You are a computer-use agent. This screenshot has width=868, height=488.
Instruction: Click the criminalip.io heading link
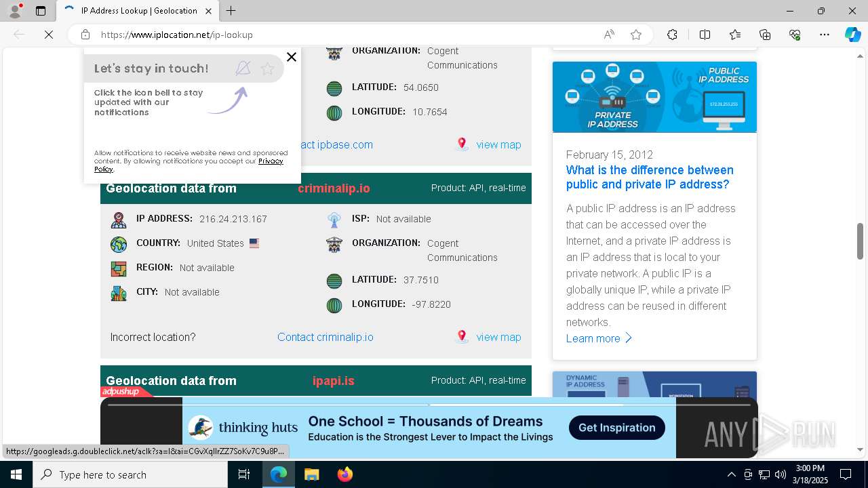pyautogui.click(x=334, y=188)
